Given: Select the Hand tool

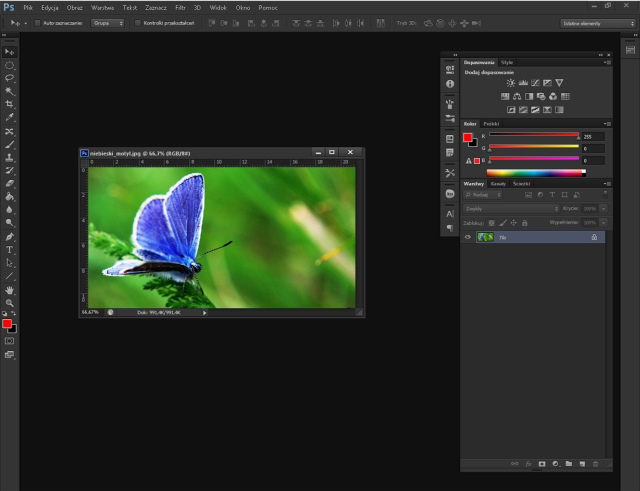Looking at the screenshot, I should (9, 290).
